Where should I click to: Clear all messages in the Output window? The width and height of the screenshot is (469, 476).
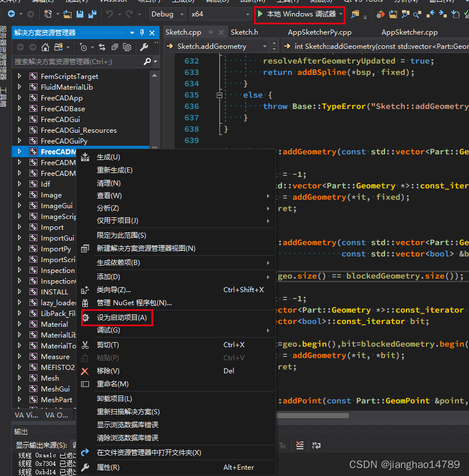[299, 445]
